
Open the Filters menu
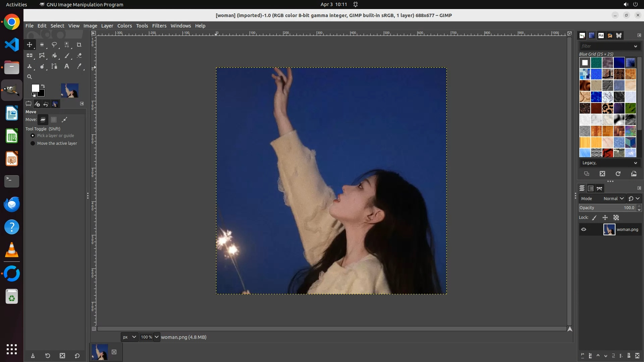tap(159, 26)
